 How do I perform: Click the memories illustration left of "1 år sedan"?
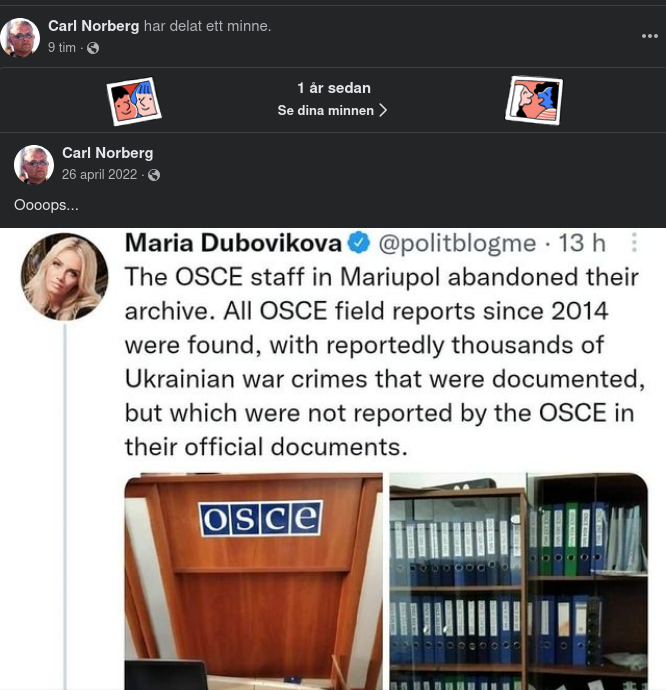(134, 100)
